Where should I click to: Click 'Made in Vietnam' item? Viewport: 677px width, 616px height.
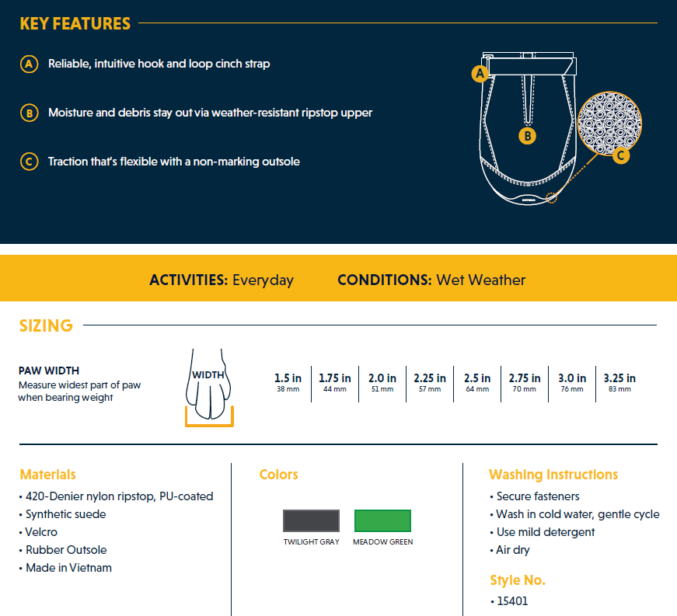click(68, 568)
